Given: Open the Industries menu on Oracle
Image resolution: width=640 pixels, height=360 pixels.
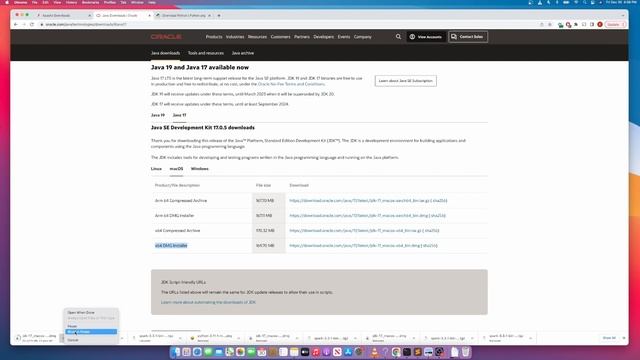Looking at the screenshot, I should click(235, 37).
